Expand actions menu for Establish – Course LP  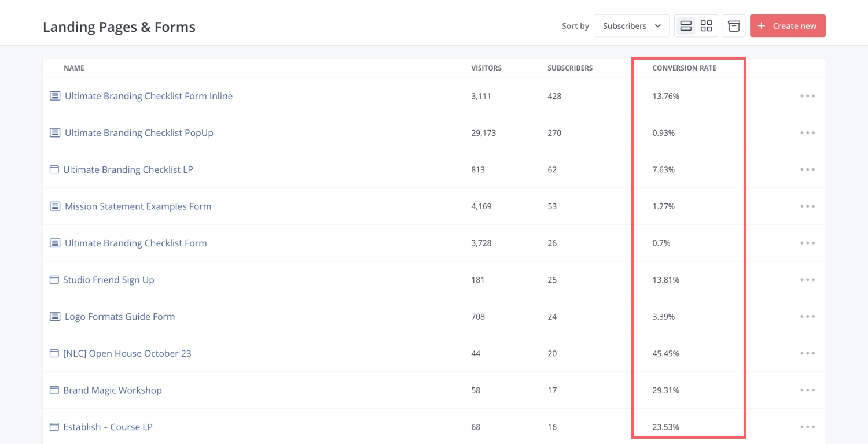[807, 427]
